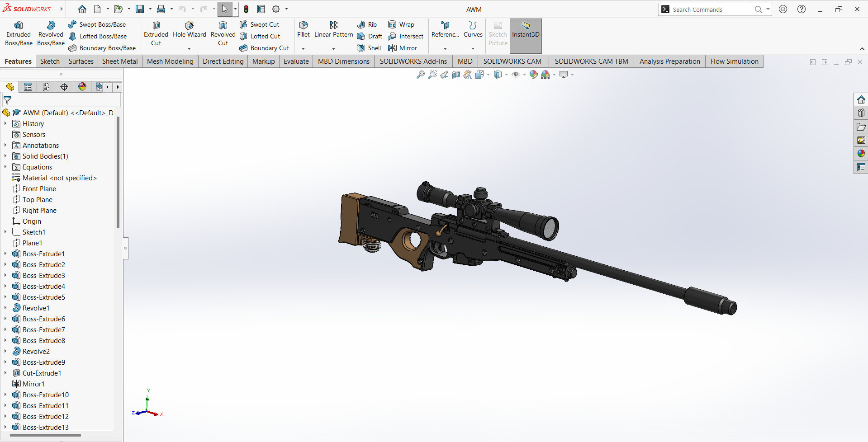Open the Appearances task pane icon
This screenshot has width=868, height=442.
pos(861,154)
